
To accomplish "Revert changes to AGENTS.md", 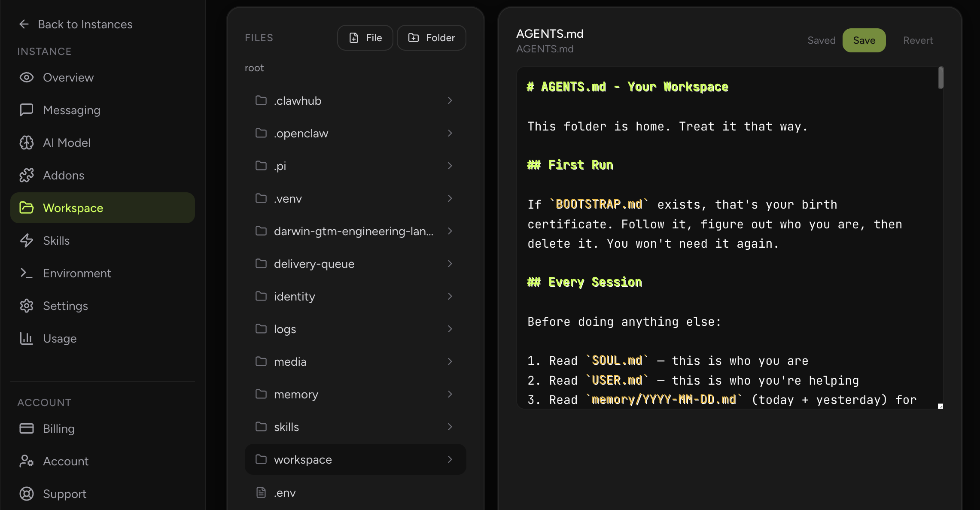I will [918, 40].
